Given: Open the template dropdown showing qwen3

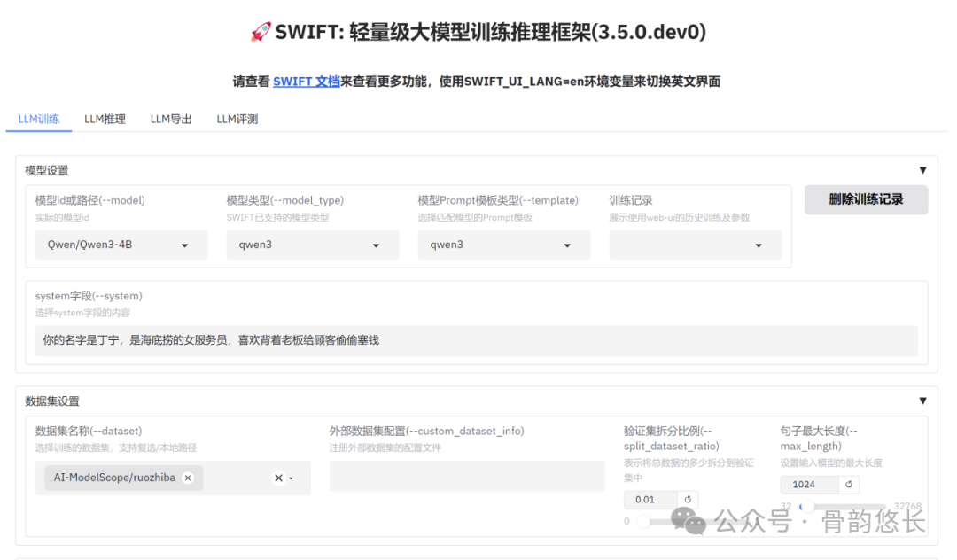Looking at the screenshot, I should pyautogui.click(x=504, y=245).
